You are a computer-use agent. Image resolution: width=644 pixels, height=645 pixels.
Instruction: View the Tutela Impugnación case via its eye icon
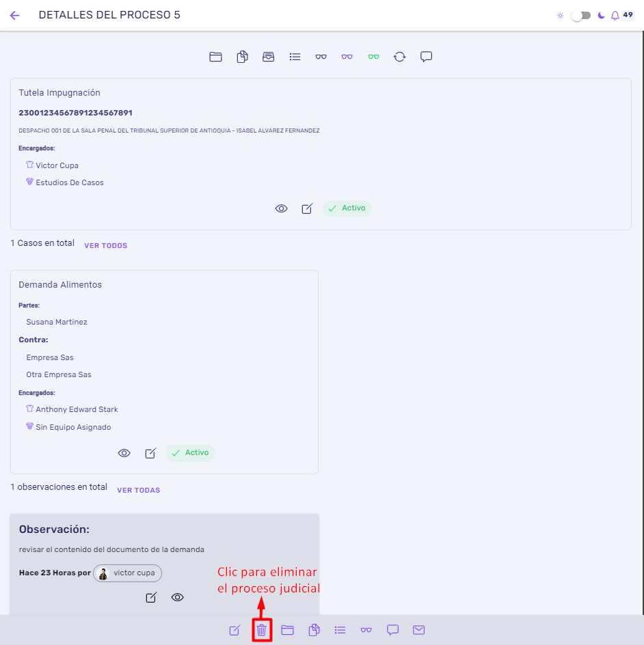(282, 208)
